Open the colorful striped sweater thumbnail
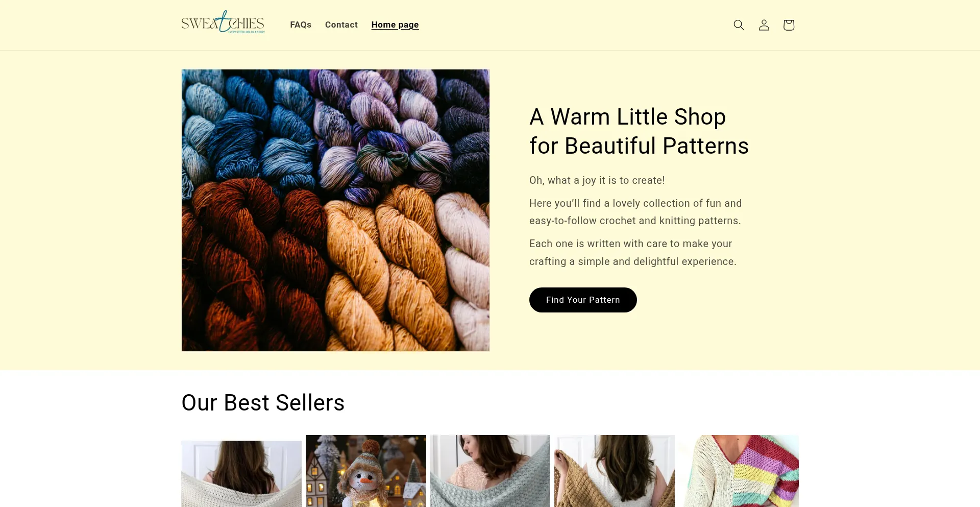The width and height of the screenshot is (980, 507). [739, 471]
